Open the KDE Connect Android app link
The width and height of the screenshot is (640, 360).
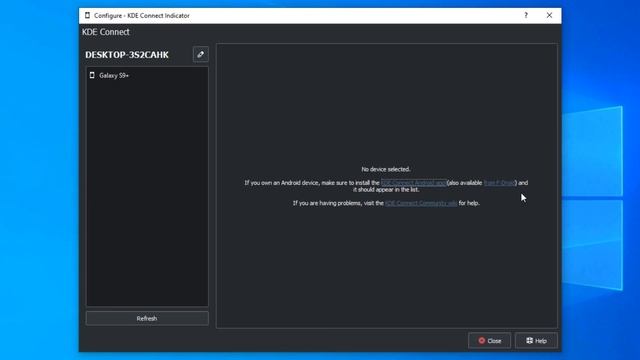(413, 183)
